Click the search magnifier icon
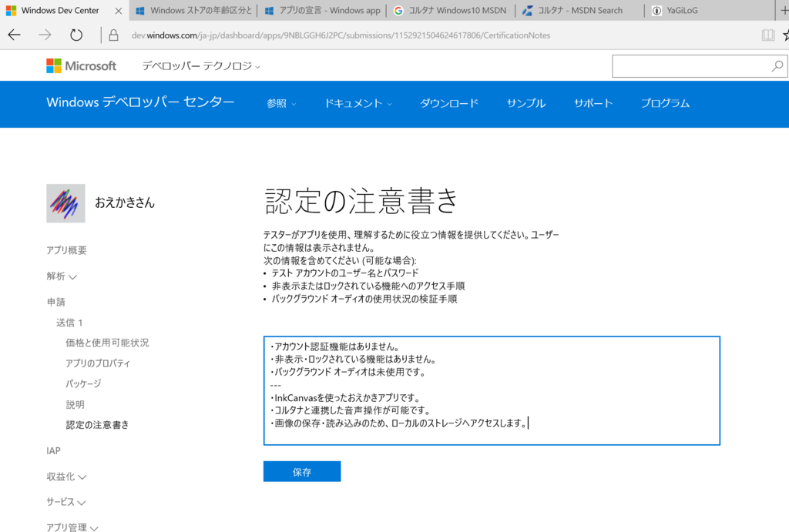Image resolution: width=789 pixels, height=532 pixels. [x=777, y=66]
